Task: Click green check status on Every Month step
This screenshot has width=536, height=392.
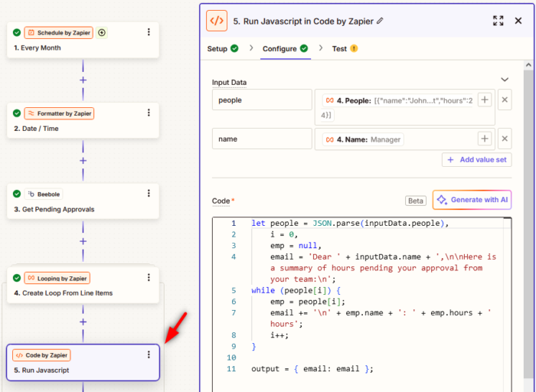Action: pos(16,32)
